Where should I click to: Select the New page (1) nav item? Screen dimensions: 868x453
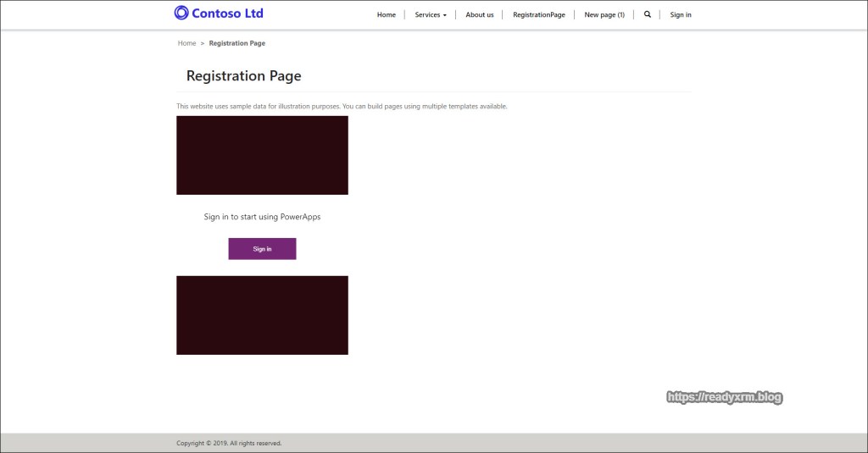[604, 14]
